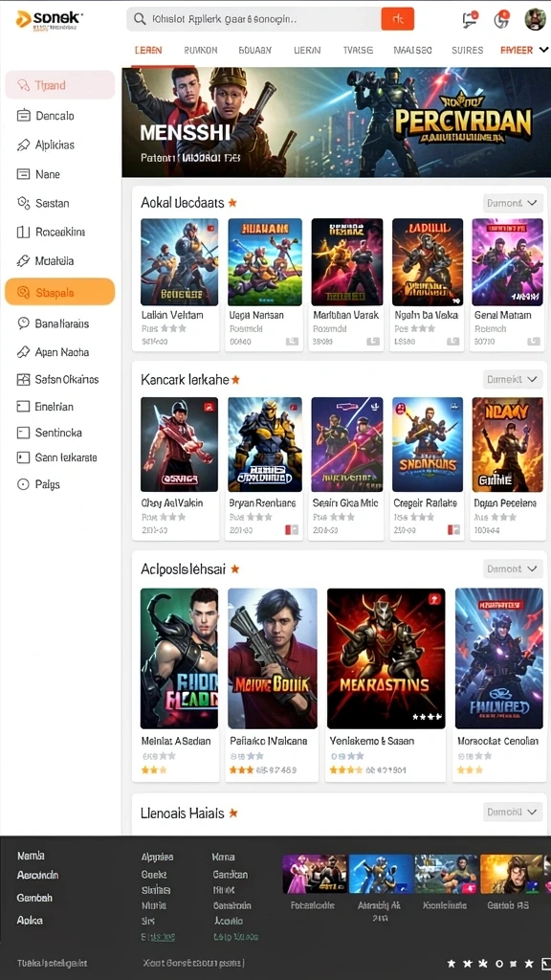
Task: Click the Einelrian sidebar icon
Action: pos(24,406)
